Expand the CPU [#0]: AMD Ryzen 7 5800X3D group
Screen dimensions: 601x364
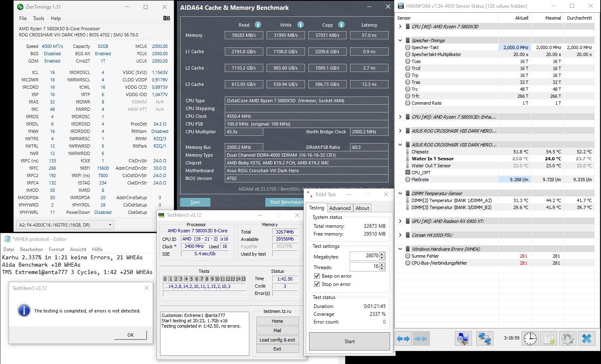[x=400, y=27]
